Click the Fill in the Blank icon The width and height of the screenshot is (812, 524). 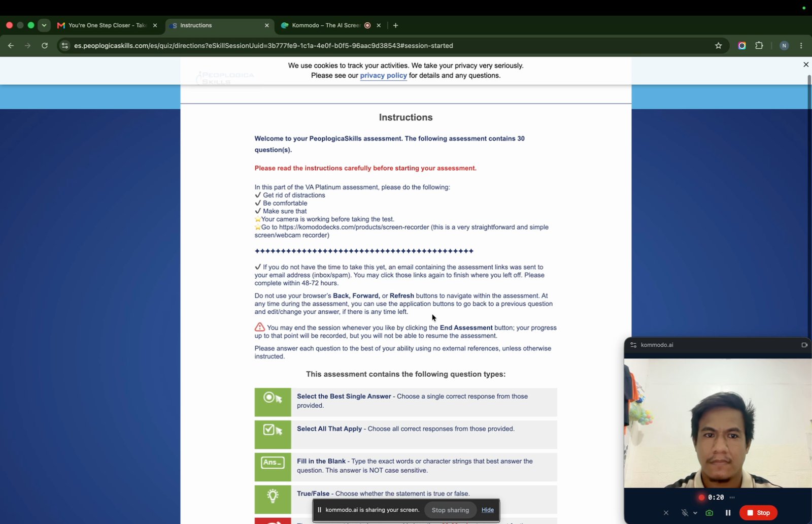coord(273,467)
